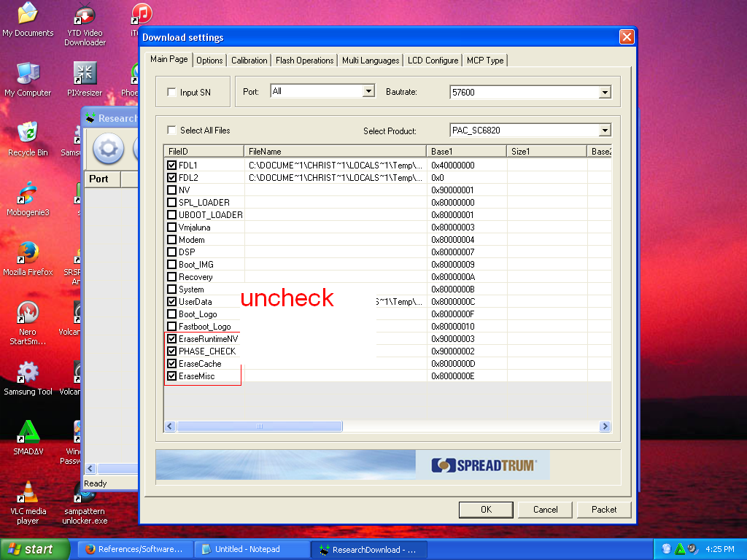747x560 pixels.
Task: Open the Recycle Bin desktop icon
Action: (x=28, y=133)
